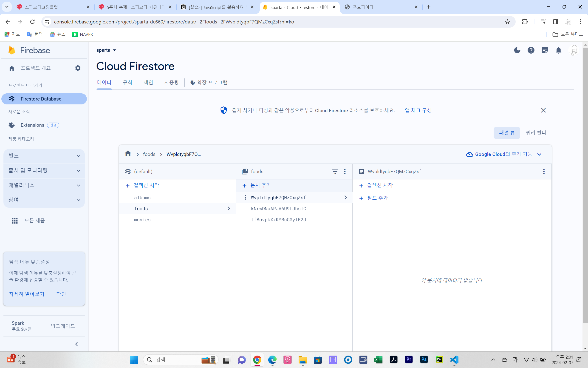
Task: Filter documents in foods collection
Action: tap(335, 172)
